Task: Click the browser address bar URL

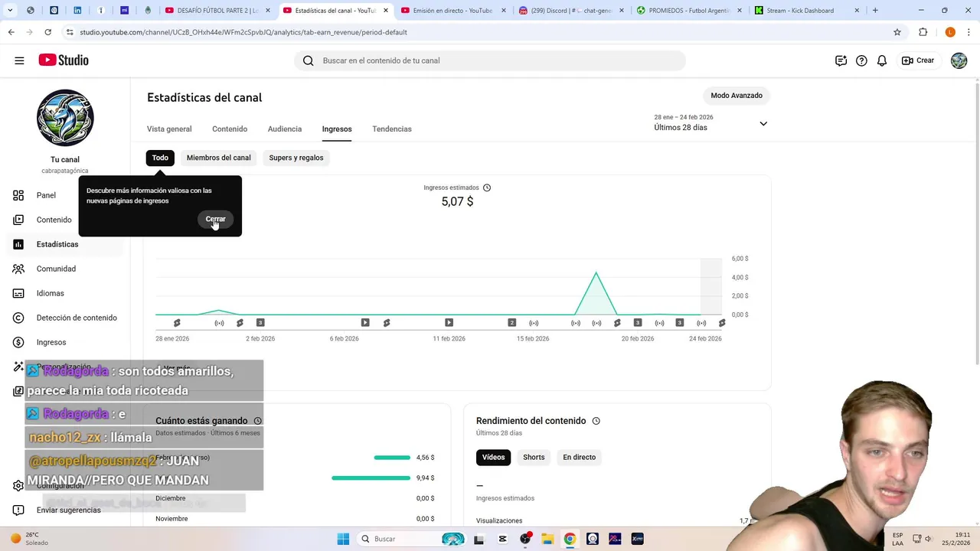Action: (x=243, y=32)
